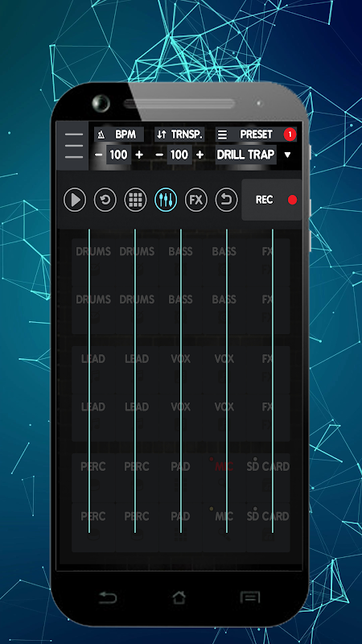The width and height of the screenshot is (362, 644).
Task: Tap the BPM metronome label
Action: point(119,134)
